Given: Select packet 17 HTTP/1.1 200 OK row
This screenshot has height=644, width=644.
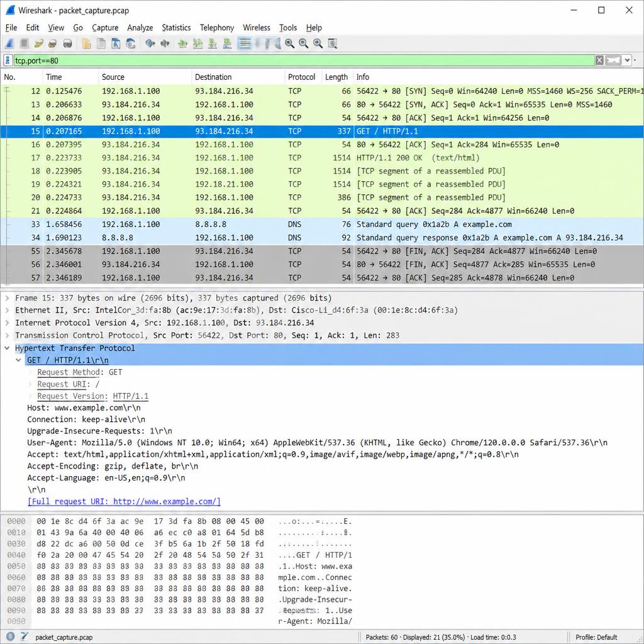Looking at the screenshot, I should point(322,158).
